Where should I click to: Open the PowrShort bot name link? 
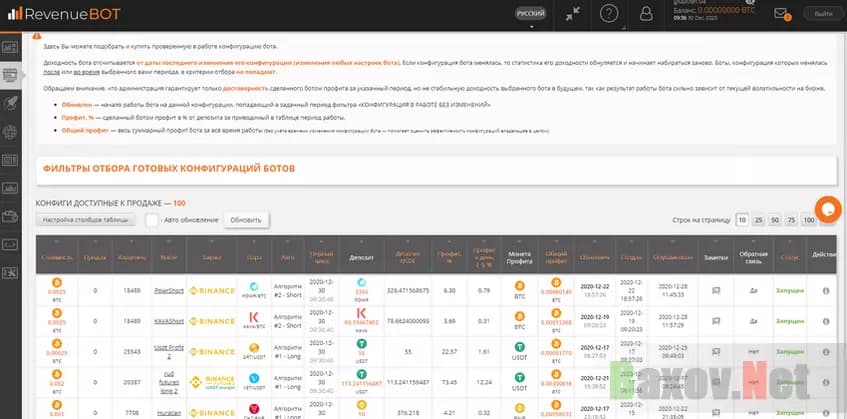click(x=168, y=291)
